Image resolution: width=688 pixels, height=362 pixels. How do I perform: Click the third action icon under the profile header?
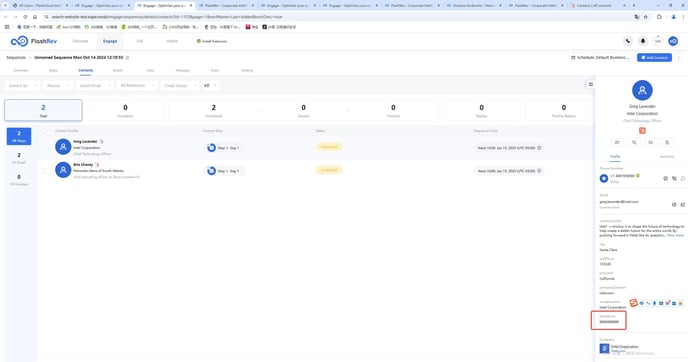(651, 143)
